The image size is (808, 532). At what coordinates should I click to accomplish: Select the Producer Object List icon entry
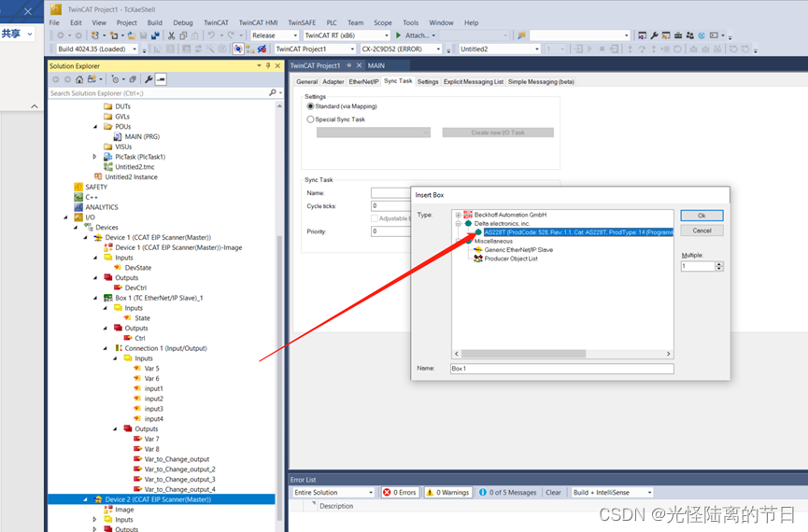[x=477, y=259]
